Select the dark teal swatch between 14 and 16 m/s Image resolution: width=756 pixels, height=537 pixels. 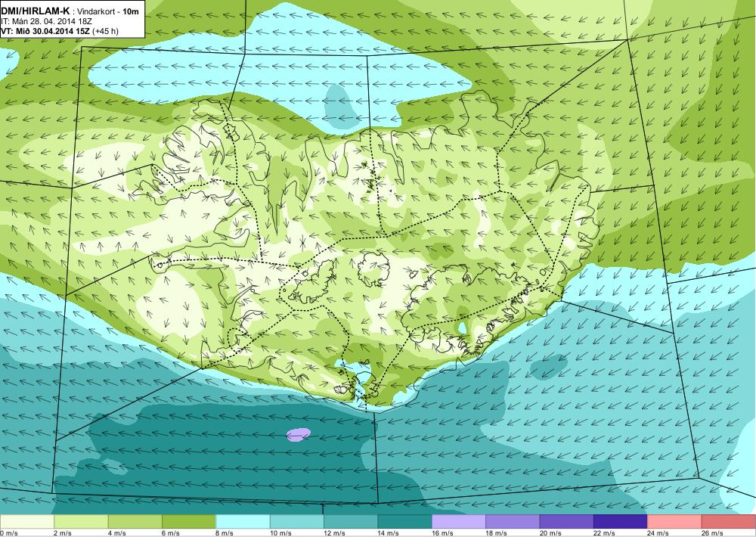click(405, 522)
